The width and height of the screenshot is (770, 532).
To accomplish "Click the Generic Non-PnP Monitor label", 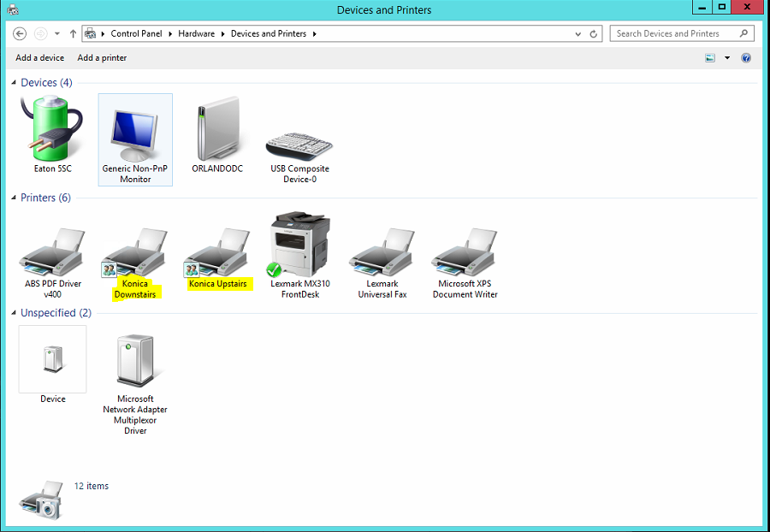I will 135,174.
